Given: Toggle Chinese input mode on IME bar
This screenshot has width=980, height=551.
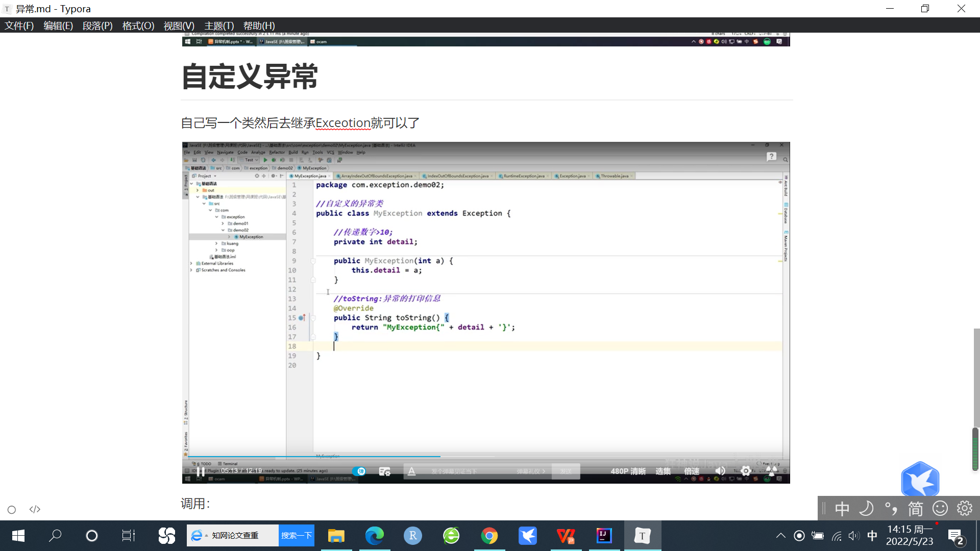Looking at the screenshot, I should point(842,509).
